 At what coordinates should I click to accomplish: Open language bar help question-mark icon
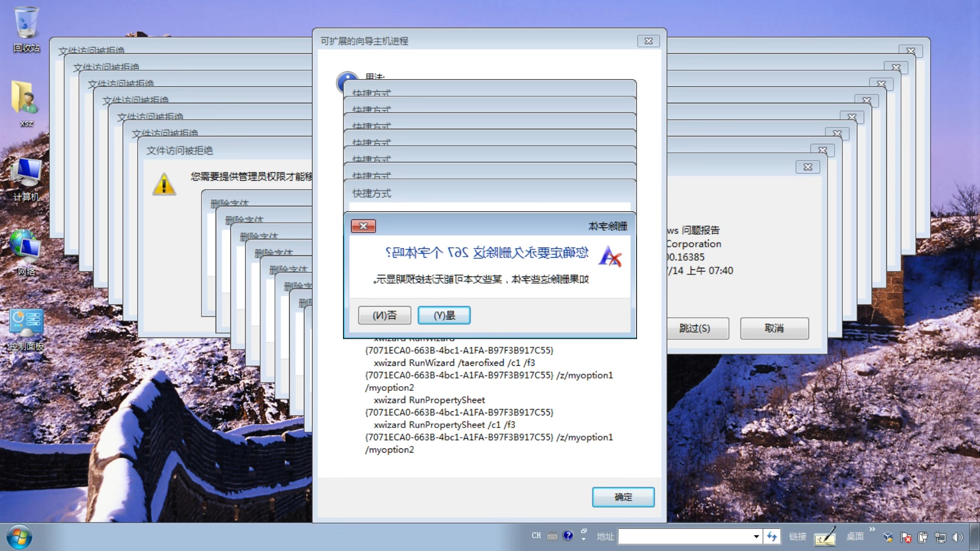568,536
